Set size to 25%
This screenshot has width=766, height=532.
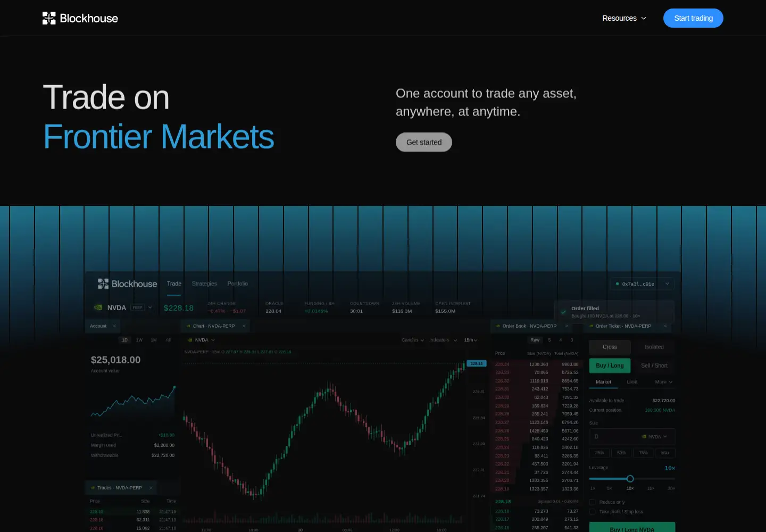600,453
